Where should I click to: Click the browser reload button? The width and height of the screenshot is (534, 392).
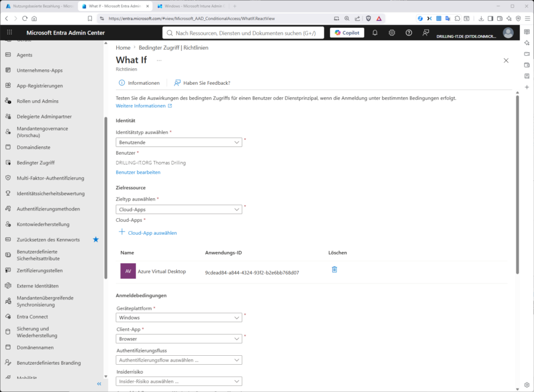(24, 18)
